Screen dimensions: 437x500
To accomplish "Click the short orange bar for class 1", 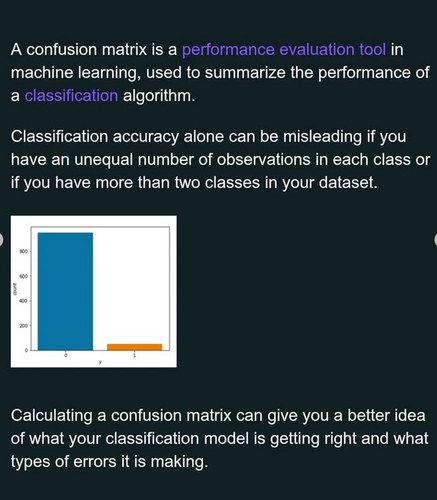I will point(135,347).
